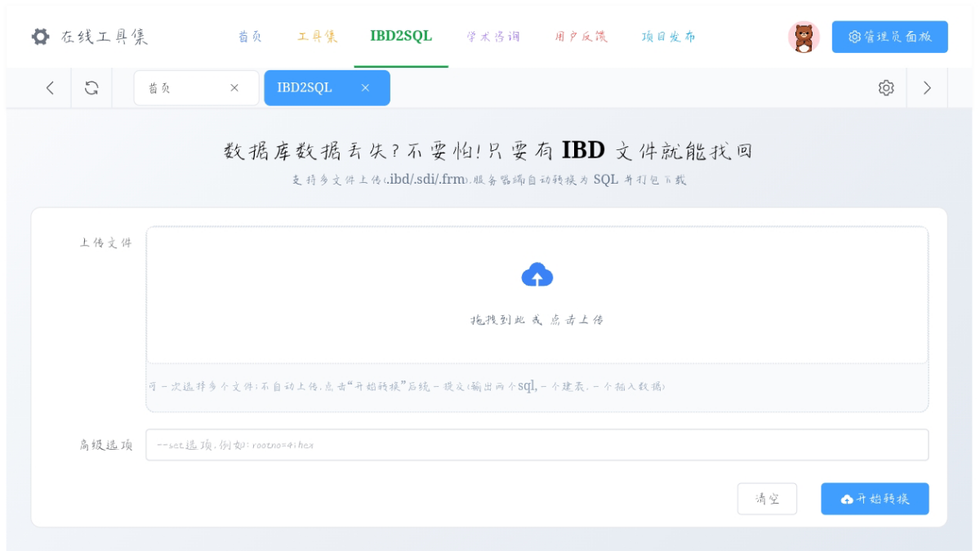Click the gear logo beside 在线工具集

point(40,37)
